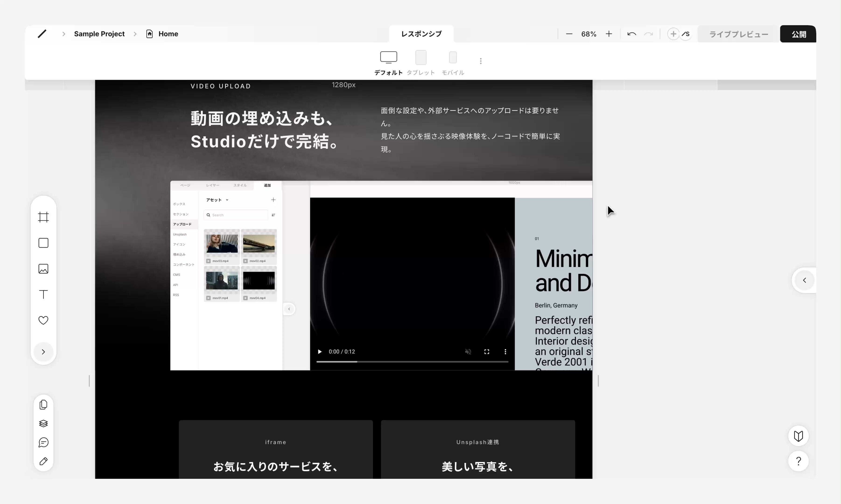
Task: Redo the last action
Action: pyautogui.click(x=649, y=34)
